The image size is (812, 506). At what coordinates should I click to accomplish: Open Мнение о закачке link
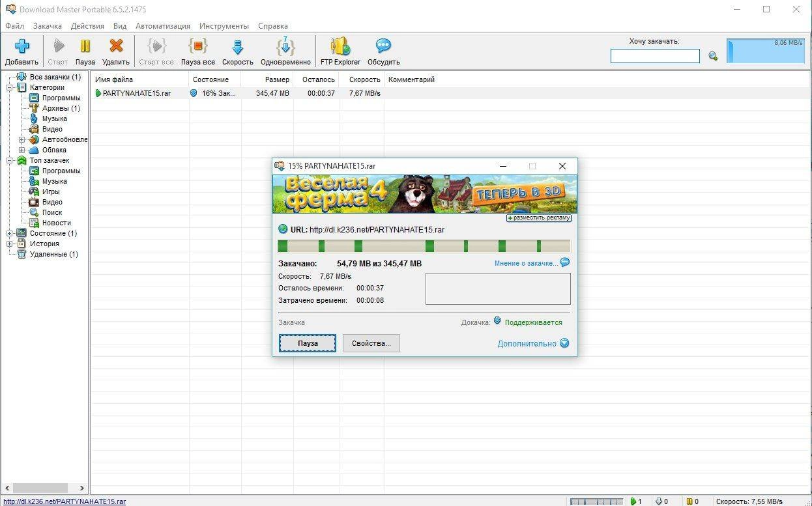pyautogui.click(x=526, y=263)
